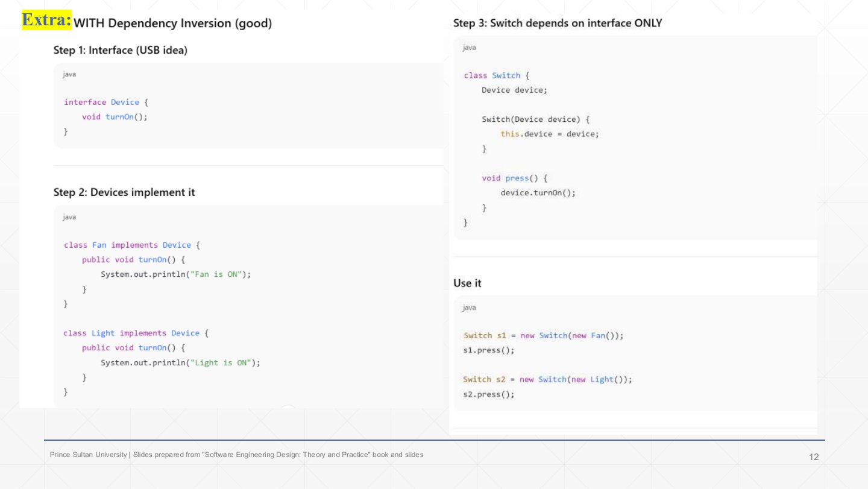Select the println "Light is ON" statement
The height and width of the screenshot is (489, 868).
coord(180,363)
